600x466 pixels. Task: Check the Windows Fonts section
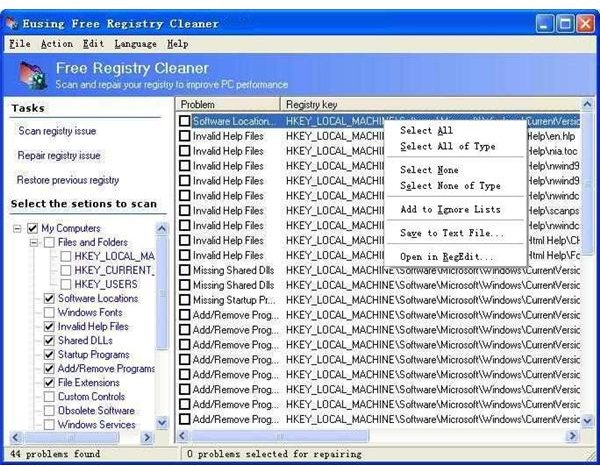tap(49, 313)
